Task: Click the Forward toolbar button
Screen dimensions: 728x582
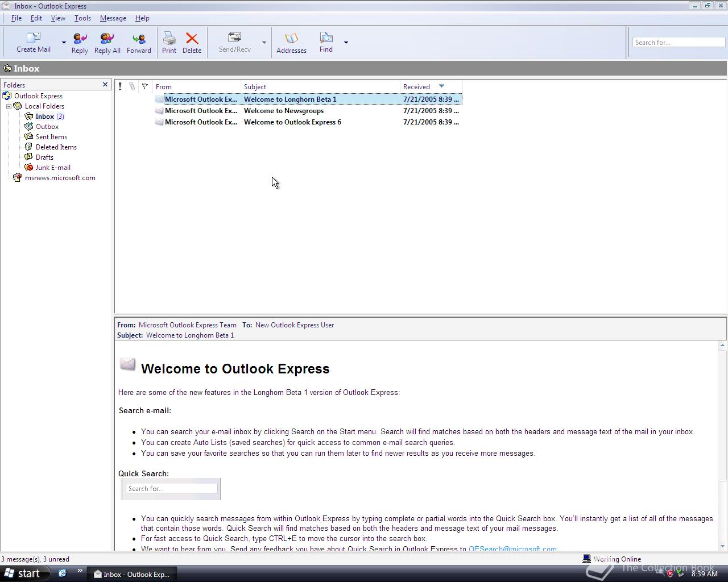Action: point(139,43)
